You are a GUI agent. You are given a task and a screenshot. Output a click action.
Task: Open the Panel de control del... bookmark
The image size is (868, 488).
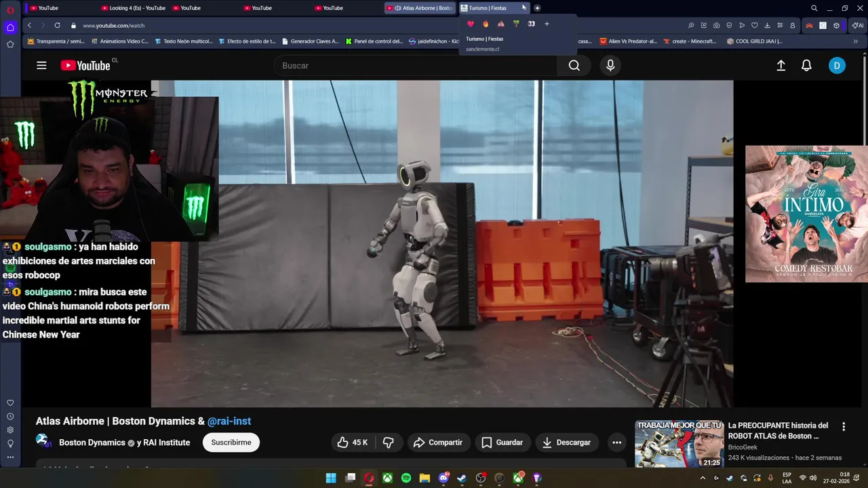pyautogui.click(x=374, y=41)
